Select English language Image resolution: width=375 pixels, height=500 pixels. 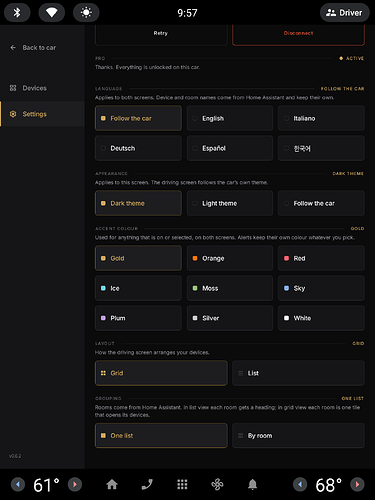pos(230,118)
